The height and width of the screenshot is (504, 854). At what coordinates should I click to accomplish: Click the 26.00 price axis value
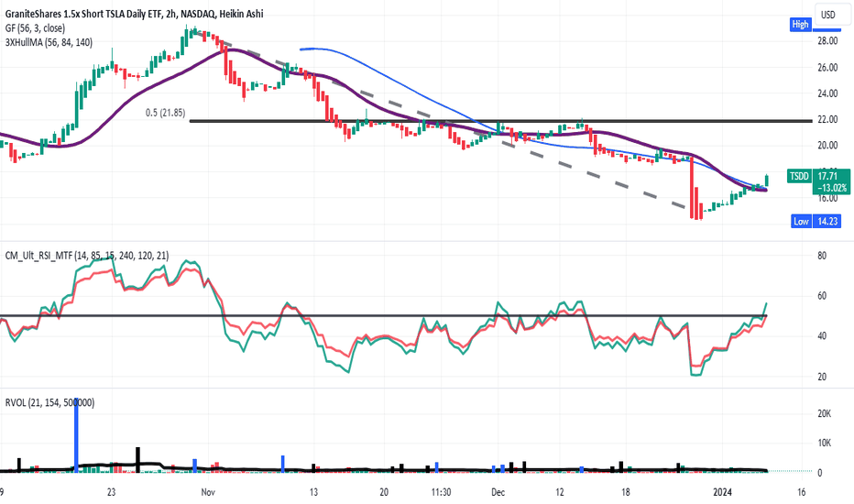click(827, 68)
